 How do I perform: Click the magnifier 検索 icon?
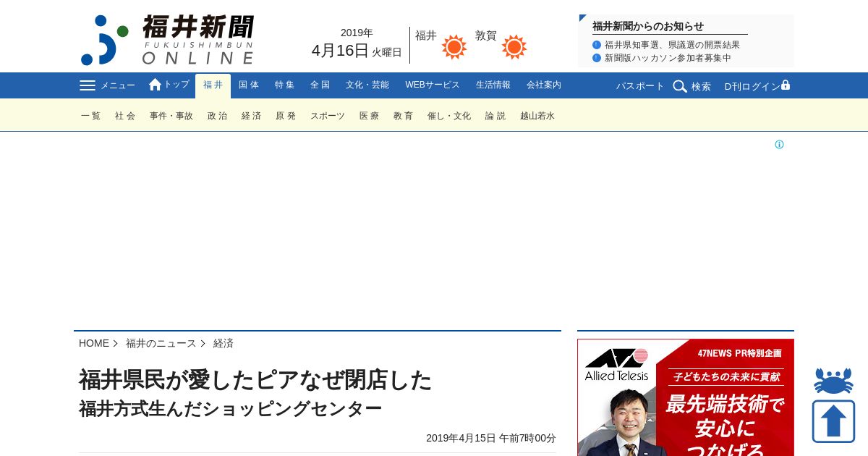(680, 86)
